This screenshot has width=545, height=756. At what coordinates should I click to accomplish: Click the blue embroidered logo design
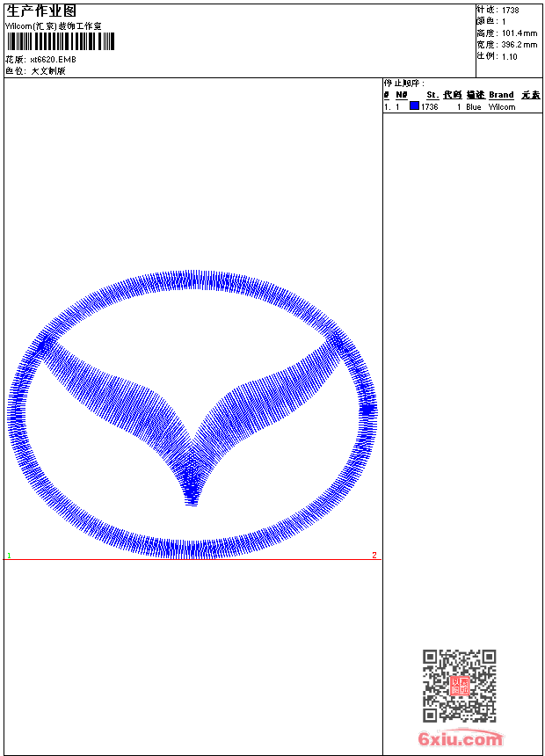[193, 415]
